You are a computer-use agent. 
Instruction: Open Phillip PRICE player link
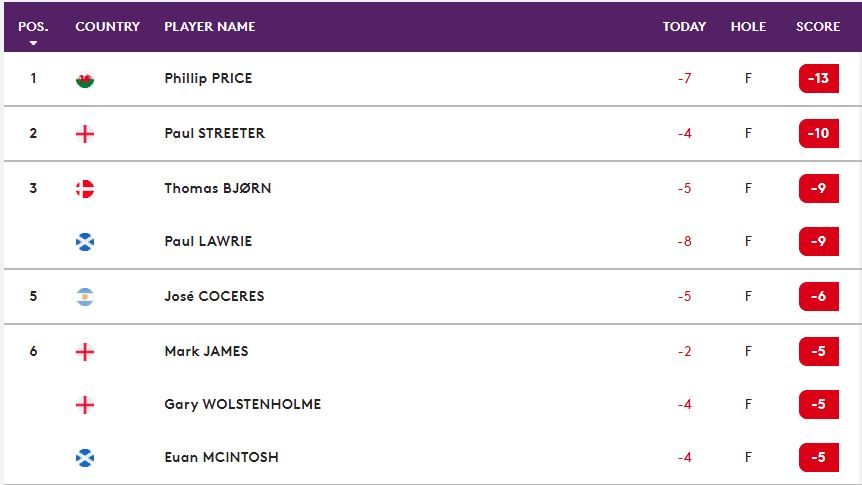coord(208,78)
